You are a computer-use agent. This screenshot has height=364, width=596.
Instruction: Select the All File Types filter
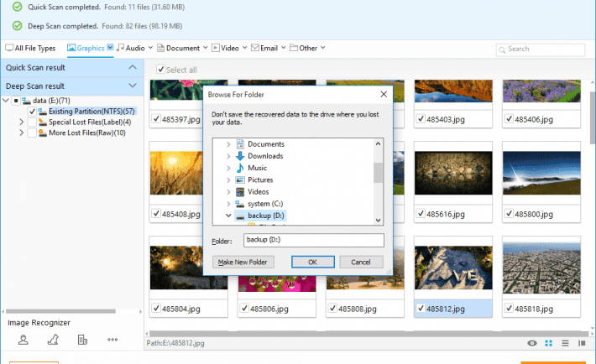(x=32, y=48)
